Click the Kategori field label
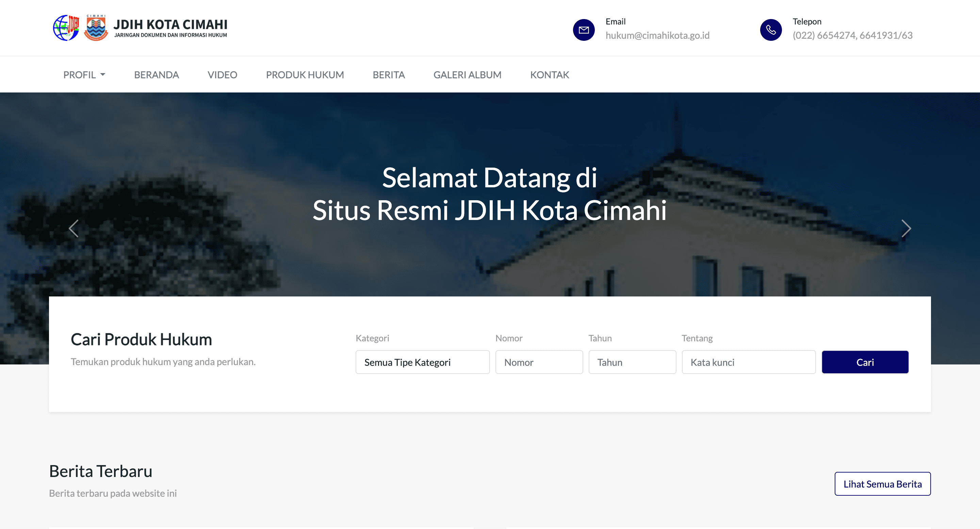The image size is (980, 529). pos(373,338)
